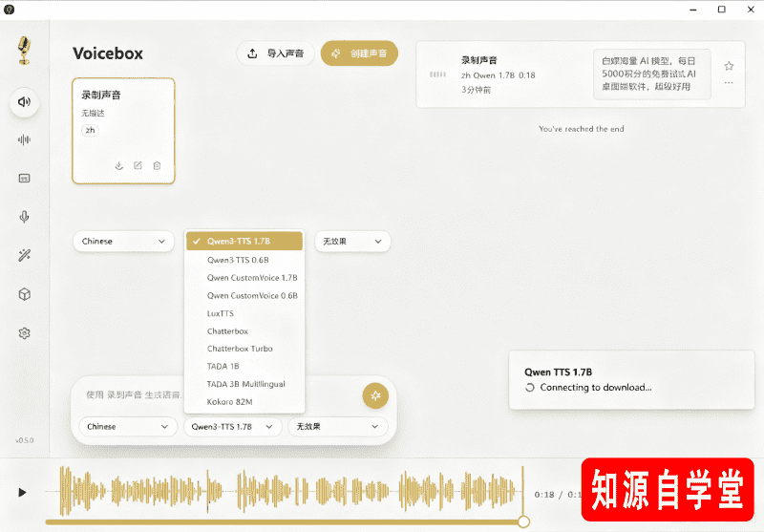The width and height of the screenshot is (764, 532).
Task: Select Qwen3-TTS 1.7B in model list
Action: point(244,241)
